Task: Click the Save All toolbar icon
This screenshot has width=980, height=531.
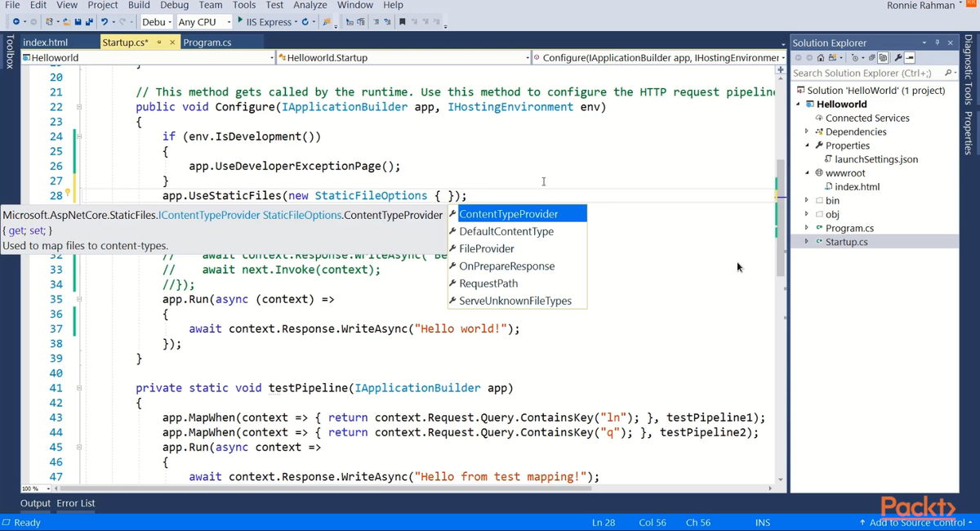Action: (89, 21)
